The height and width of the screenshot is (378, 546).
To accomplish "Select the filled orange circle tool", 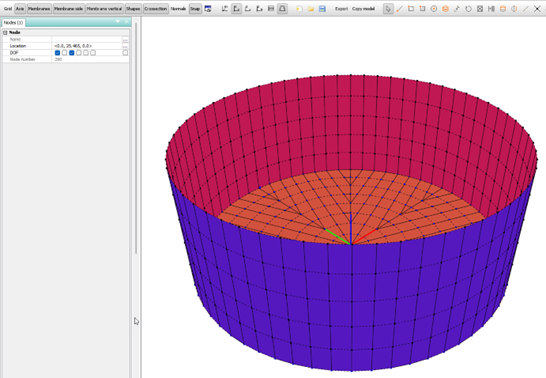I will tap(445, 9).
